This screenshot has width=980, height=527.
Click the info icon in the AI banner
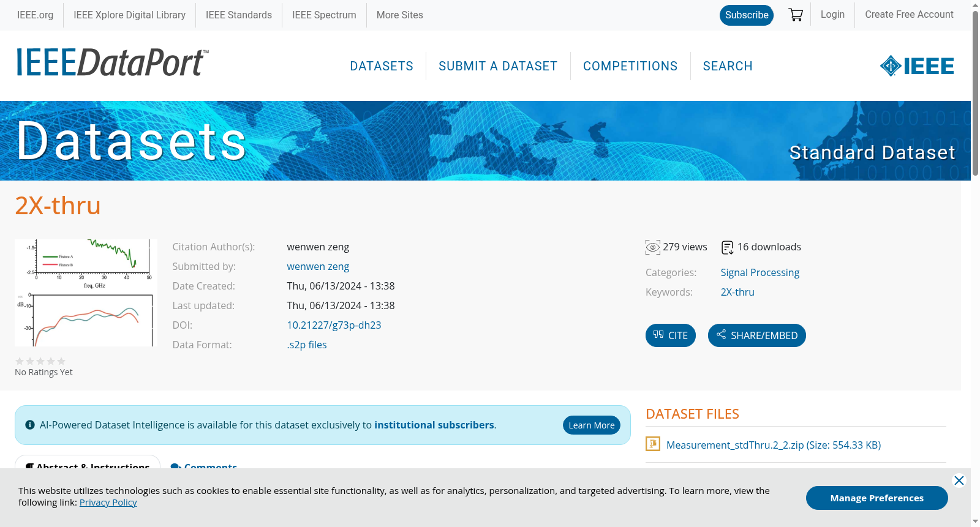(30, 425)
